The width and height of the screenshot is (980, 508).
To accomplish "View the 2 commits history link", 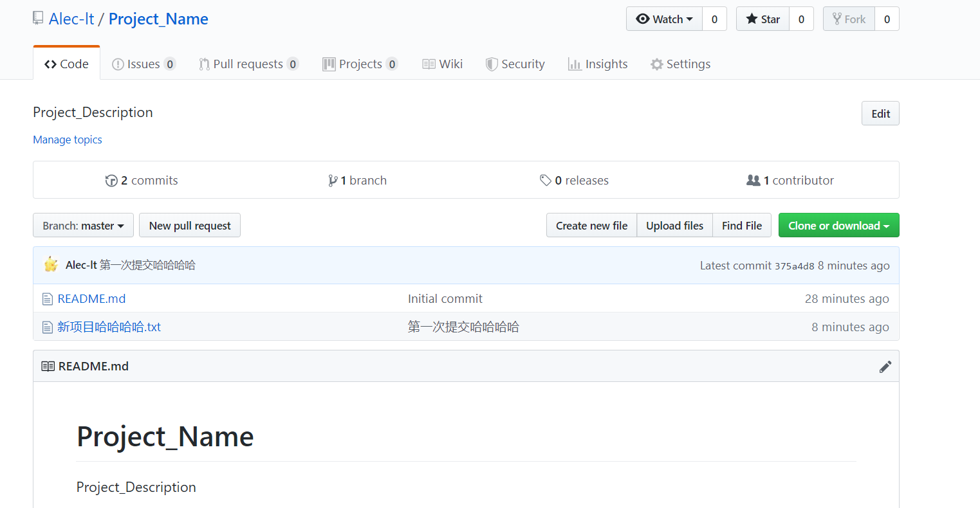I will pyautogui.click(x=142, y=181).
